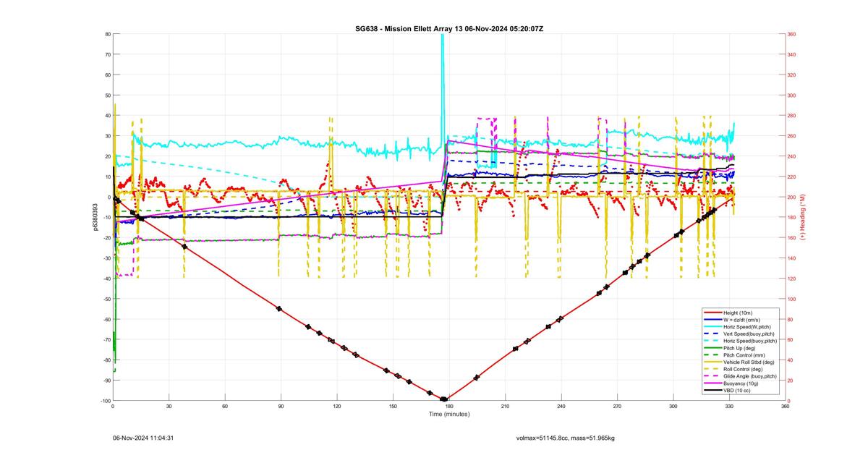Select legend entry 'Pitch Up (deg)'
Screen dimensions: 868x450
coord(740,348)
